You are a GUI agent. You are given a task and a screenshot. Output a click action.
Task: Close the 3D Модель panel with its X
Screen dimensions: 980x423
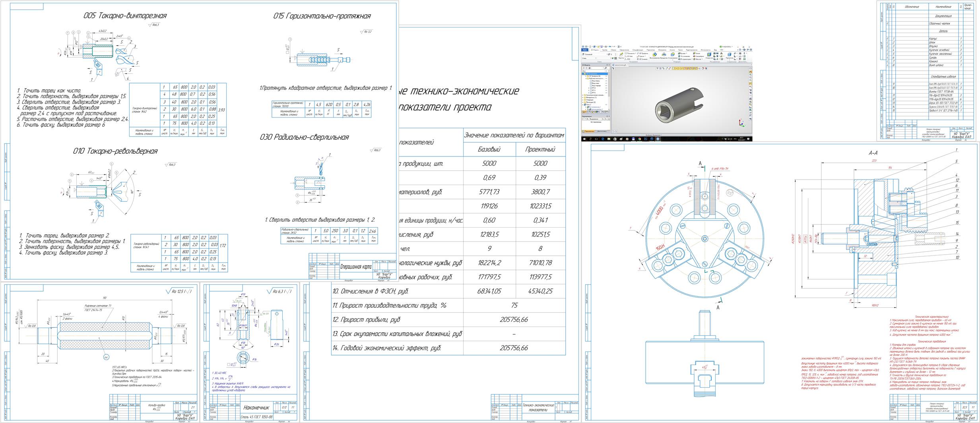609,65
